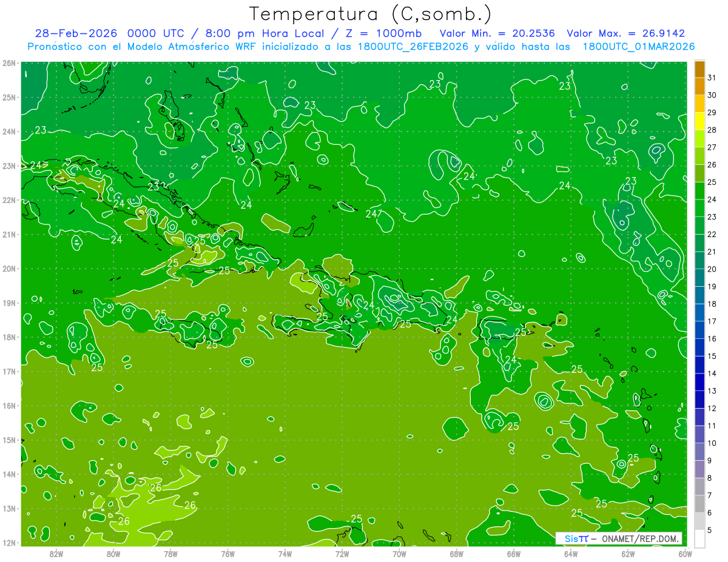Click the '24N' latitude axis label
This screenshot has width=728, height=562.
pyautogui.click(x=9, y=132)
